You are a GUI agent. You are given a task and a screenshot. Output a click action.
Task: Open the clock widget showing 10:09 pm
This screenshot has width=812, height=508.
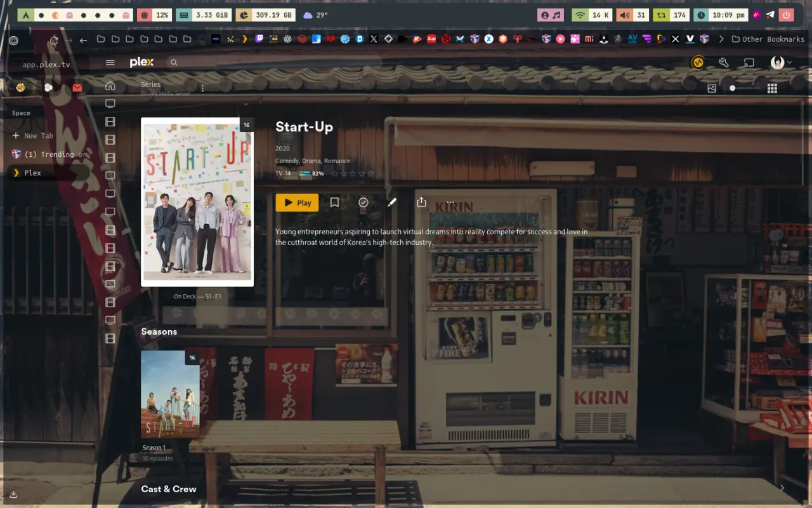pos(720,15)
